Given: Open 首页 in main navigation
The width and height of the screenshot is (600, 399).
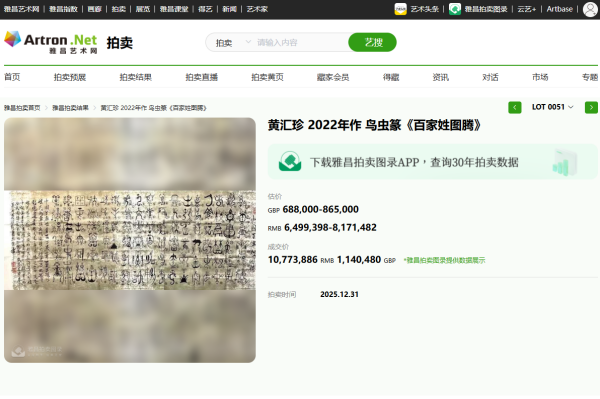Looking at the screenshot, I should pos(12,77).
